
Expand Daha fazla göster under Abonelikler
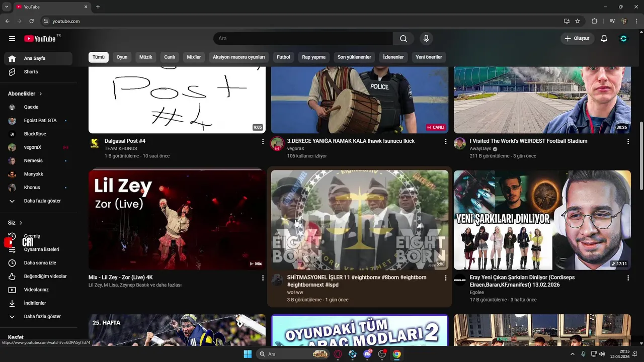[x=38, y=201]
